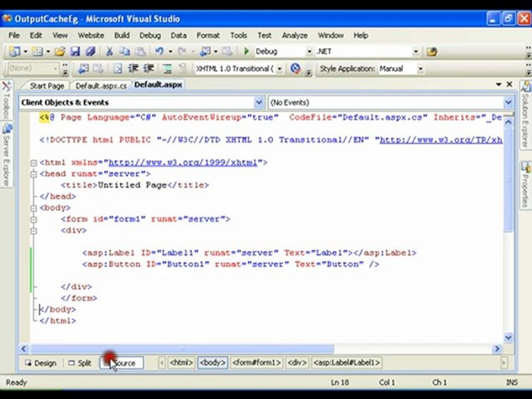Collapse the html element outline node
532x399 pixels.
pyautogui.click(x=33, y=163)
